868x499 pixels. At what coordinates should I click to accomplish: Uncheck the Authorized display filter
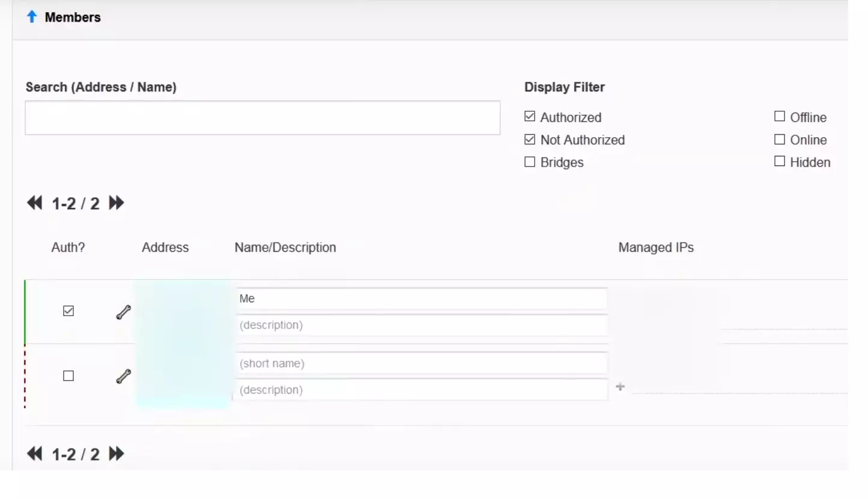pos(529,117)
